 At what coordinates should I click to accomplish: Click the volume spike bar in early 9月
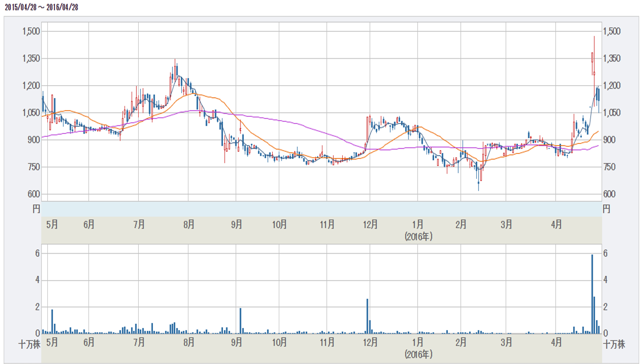pyautogui.click(x=240, y=321)
